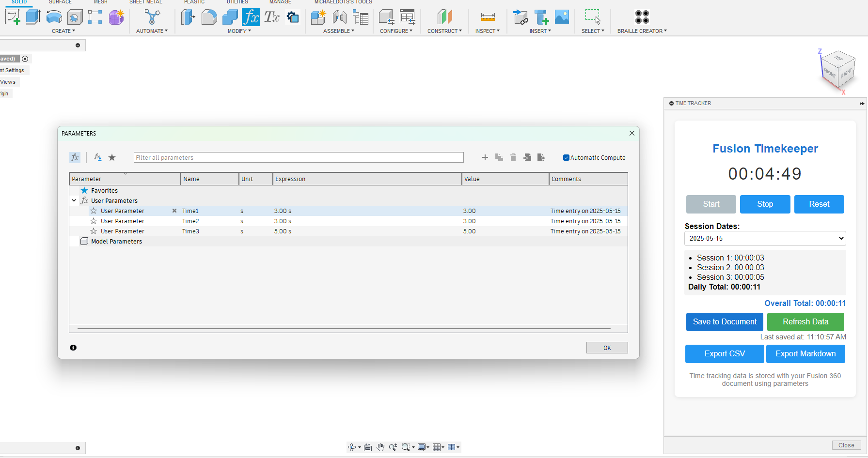Click the export parameters icon

[x=541, y=157]
